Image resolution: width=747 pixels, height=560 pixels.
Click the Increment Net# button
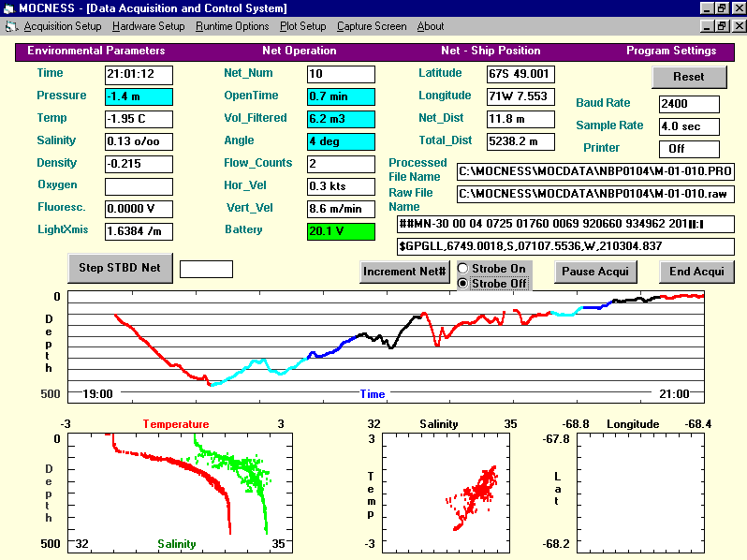coord(404,272)
